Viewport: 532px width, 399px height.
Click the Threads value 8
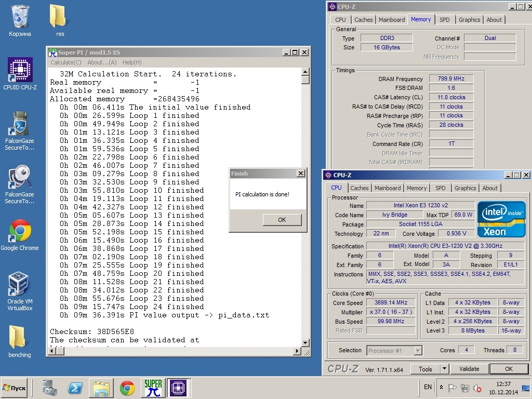(x=515, y=350)
